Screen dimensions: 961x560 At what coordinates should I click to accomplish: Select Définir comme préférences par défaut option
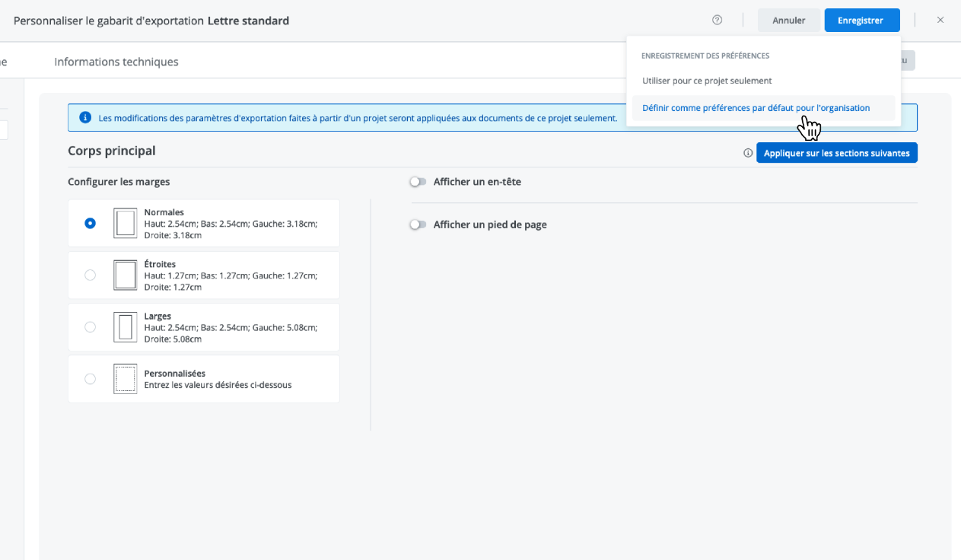756,108
